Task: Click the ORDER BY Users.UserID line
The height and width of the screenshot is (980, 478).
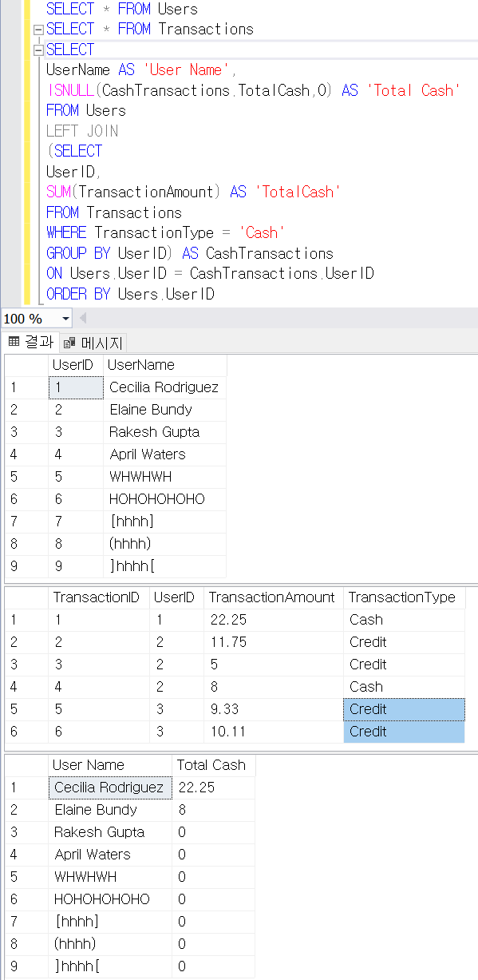Action: (x=131, y=294)
